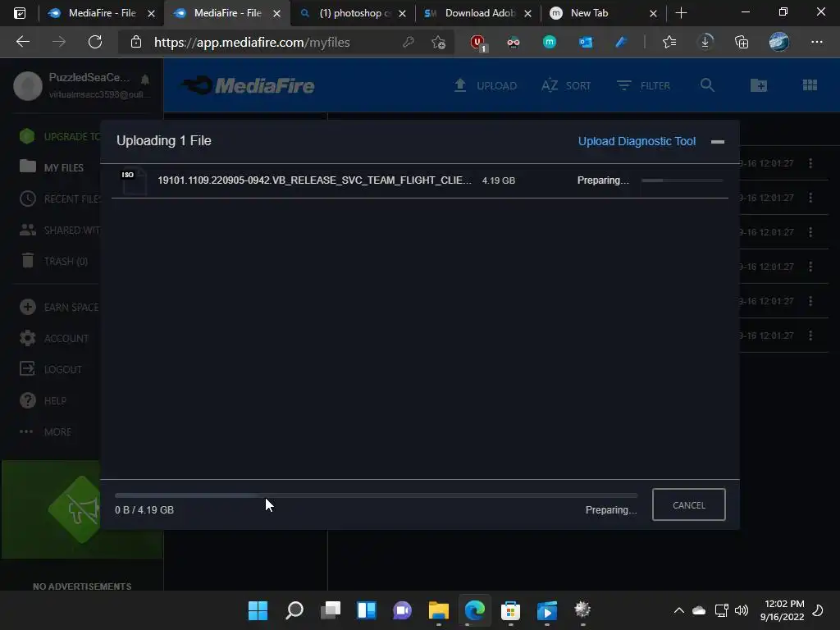Viewport: 840px width, 630px height.
Task: Open the Filter options
Action: pos(643,85)
